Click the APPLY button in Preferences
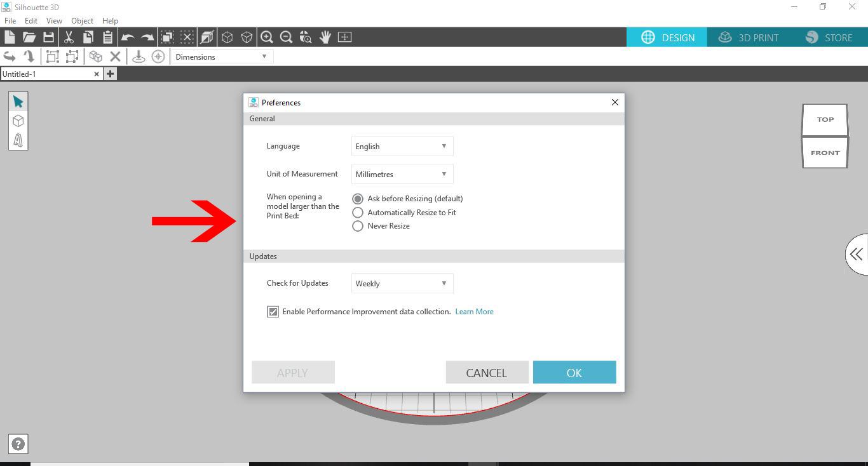 (293, 373)
